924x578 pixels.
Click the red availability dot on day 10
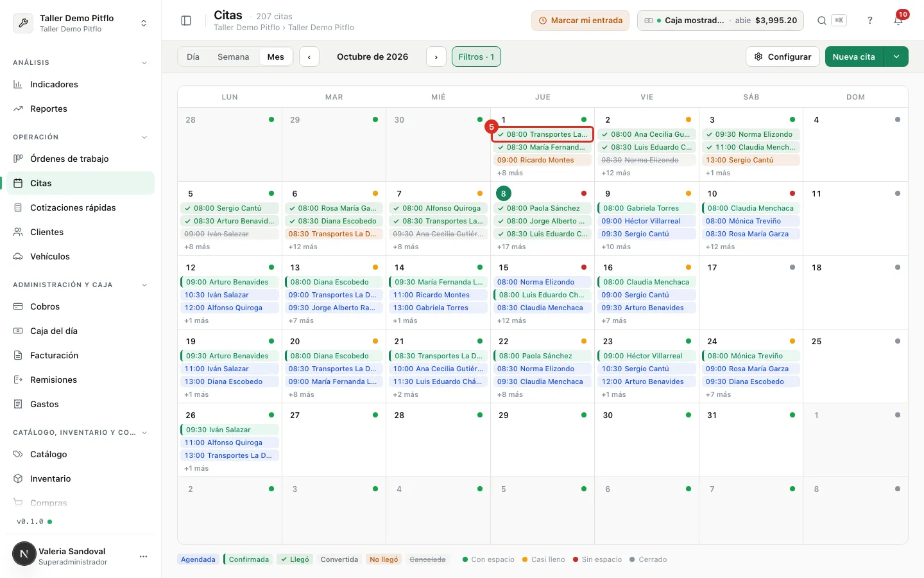[792, 193]
